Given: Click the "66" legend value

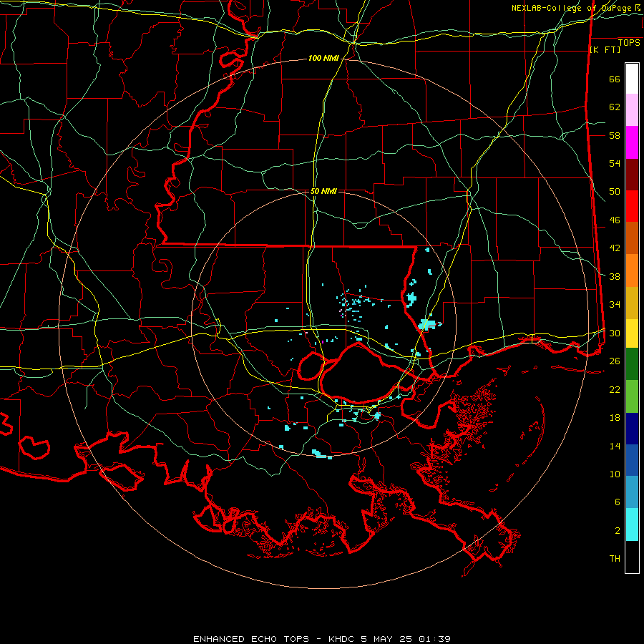Looking at the screenshot, I should [x=615, y=79].
